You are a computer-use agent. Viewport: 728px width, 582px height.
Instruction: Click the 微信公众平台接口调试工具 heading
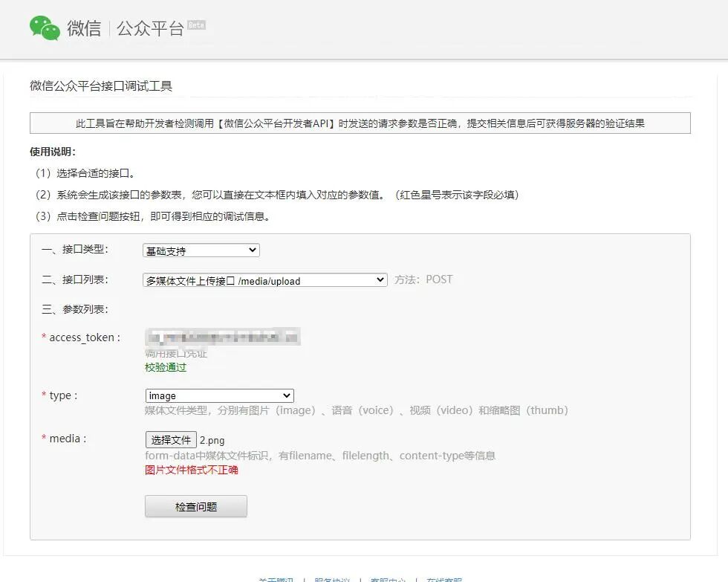click(x=101, y=86)
